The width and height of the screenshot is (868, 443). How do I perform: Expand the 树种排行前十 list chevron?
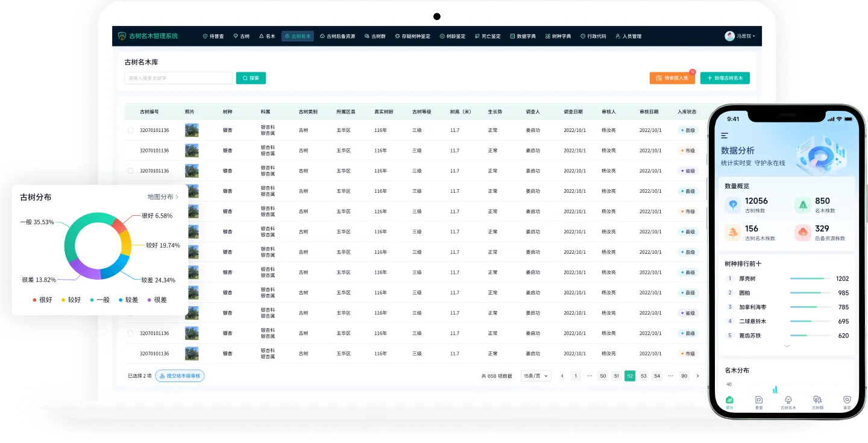pyautogui.click(x=787, y=346)
